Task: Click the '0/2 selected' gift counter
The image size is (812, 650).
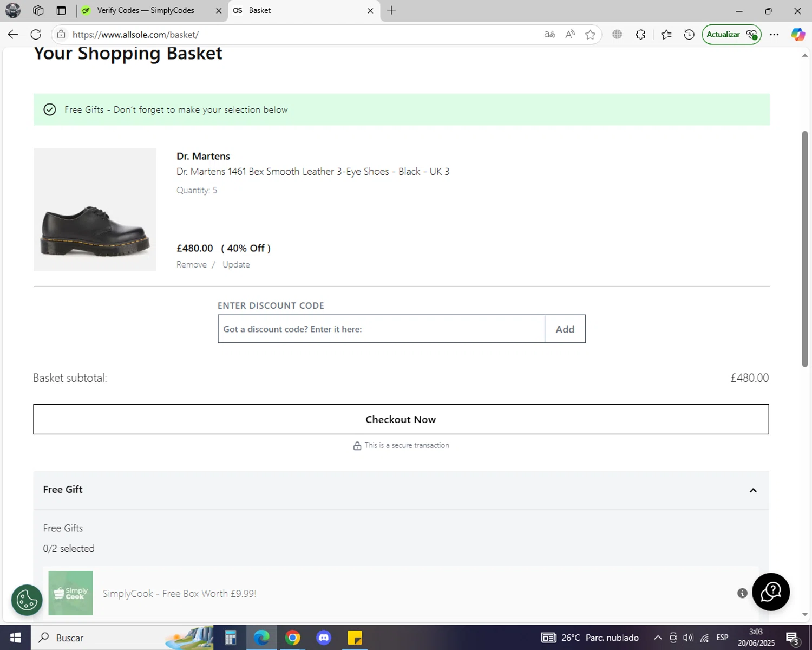Action: [x=69, y=548]
